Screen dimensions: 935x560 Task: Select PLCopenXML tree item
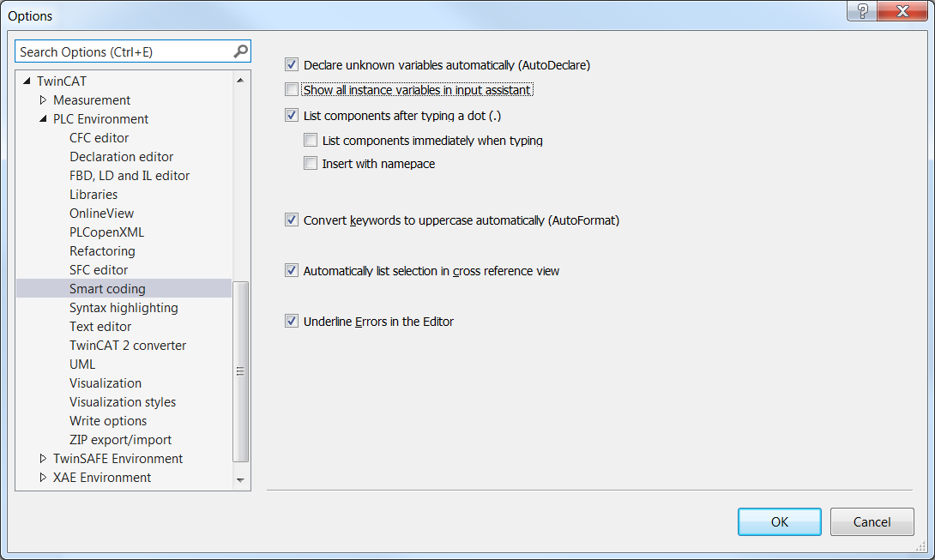[106, 232]
